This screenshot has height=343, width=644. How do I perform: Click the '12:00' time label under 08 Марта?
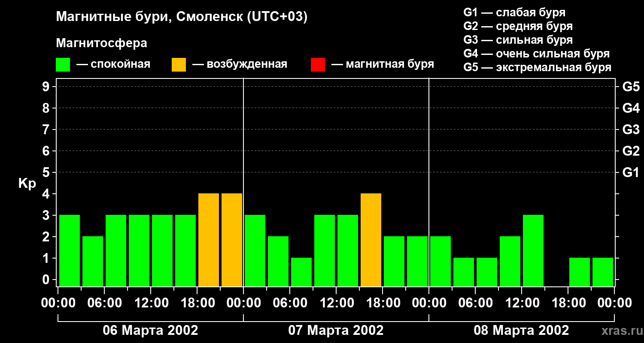[x=522, y=303]
